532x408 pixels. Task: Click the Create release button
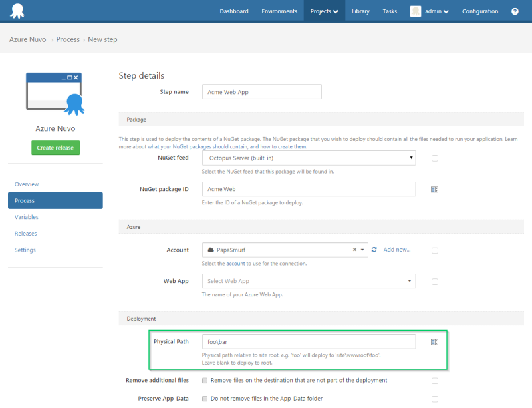55,148
